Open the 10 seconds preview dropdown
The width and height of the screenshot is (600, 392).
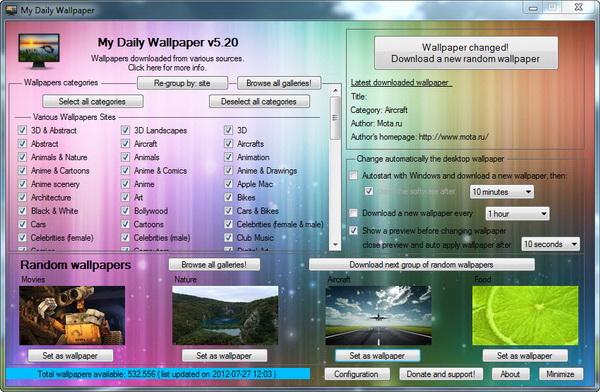[x=550, y=244]
